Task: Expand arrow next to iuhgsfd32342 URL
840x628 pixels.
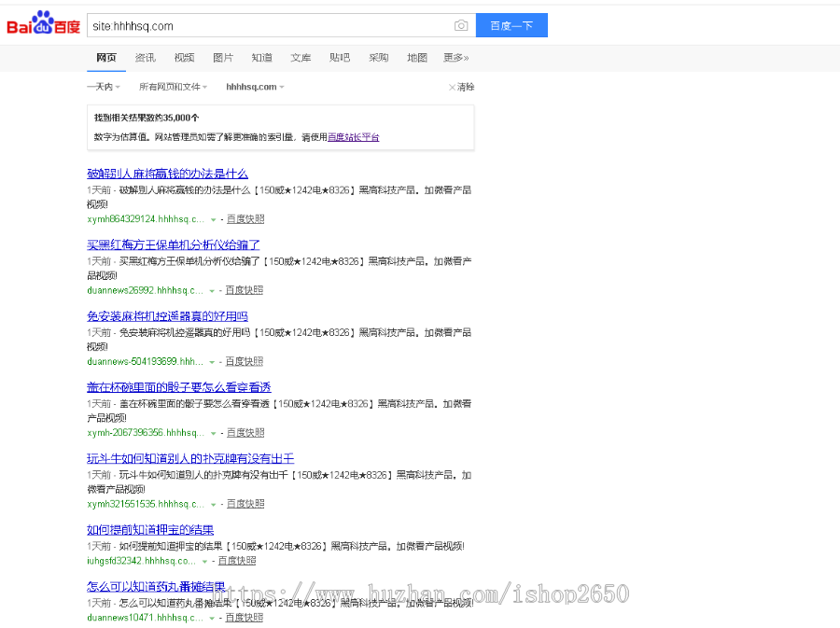Action: [204, 561]
